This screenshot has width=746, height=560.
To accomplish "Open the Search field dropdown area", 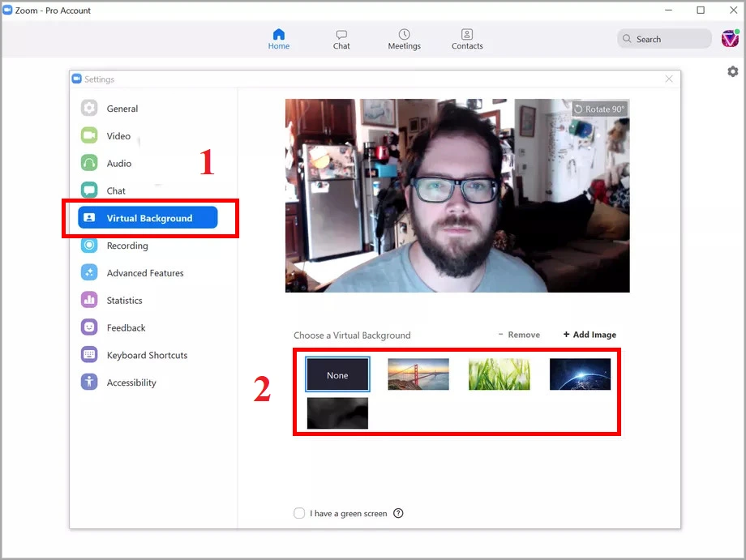I will pyautogui.click(x=663, y=38).
